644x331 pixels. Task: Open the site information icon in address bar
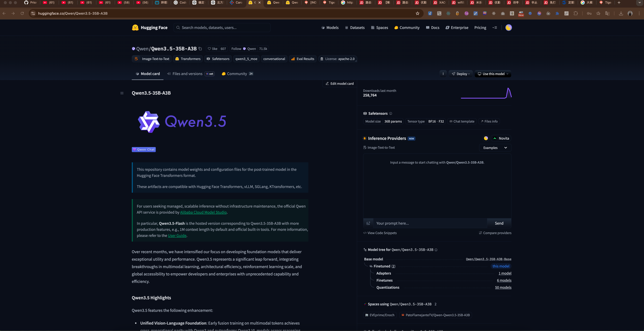(33, 14)
